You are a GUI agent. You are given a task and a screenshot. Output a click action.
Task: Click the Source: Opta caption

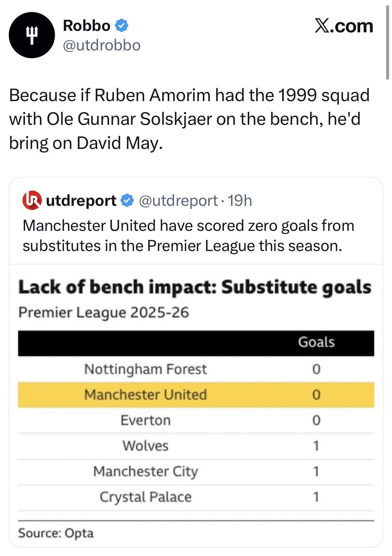tap(56, 533)
